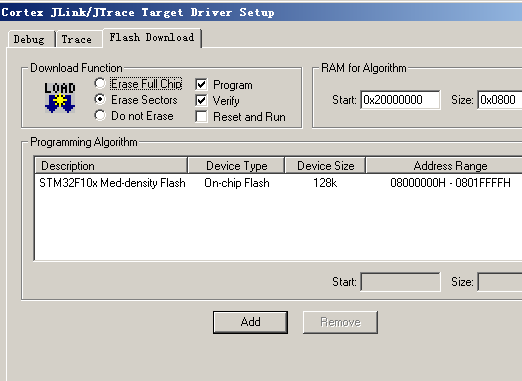
Task: Click the Add button
Action: (x=250, y=322)
